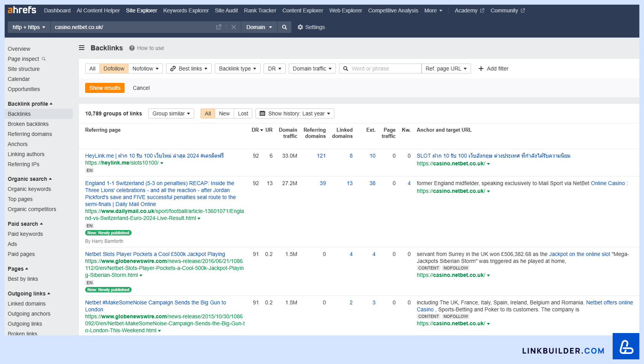Open Content Explorer

point(303,10)
